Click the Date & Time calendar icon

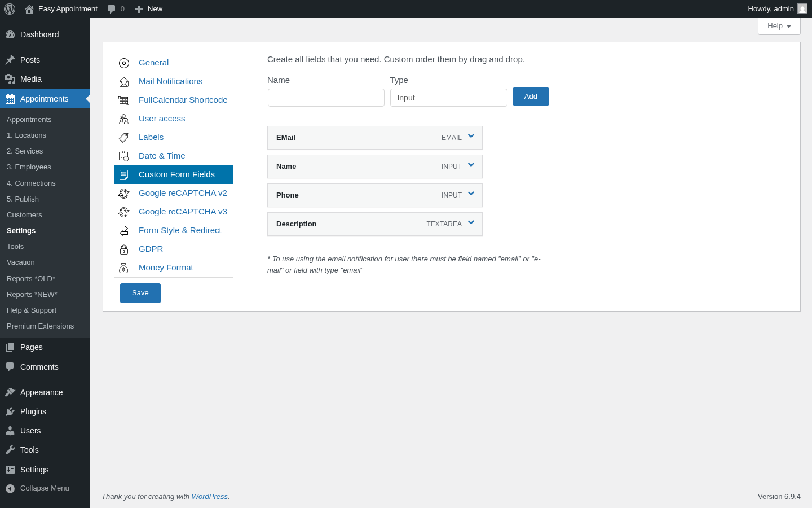(124, 156)
